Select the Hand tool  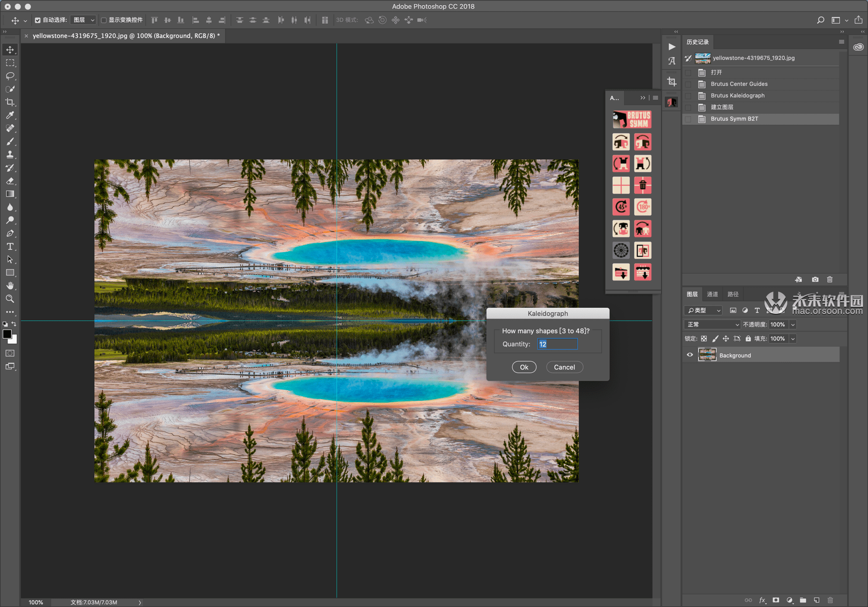[x=10, y=286]
